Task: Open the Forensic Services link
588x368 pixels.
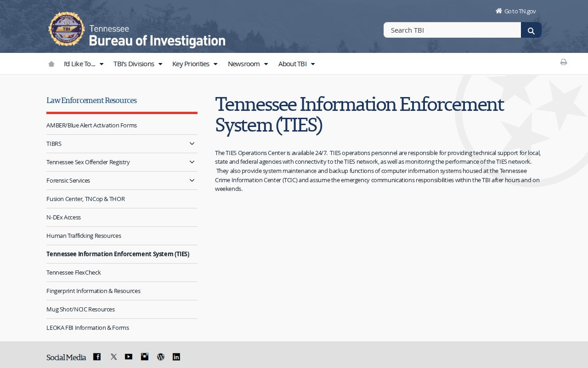Action: (68, 180)
